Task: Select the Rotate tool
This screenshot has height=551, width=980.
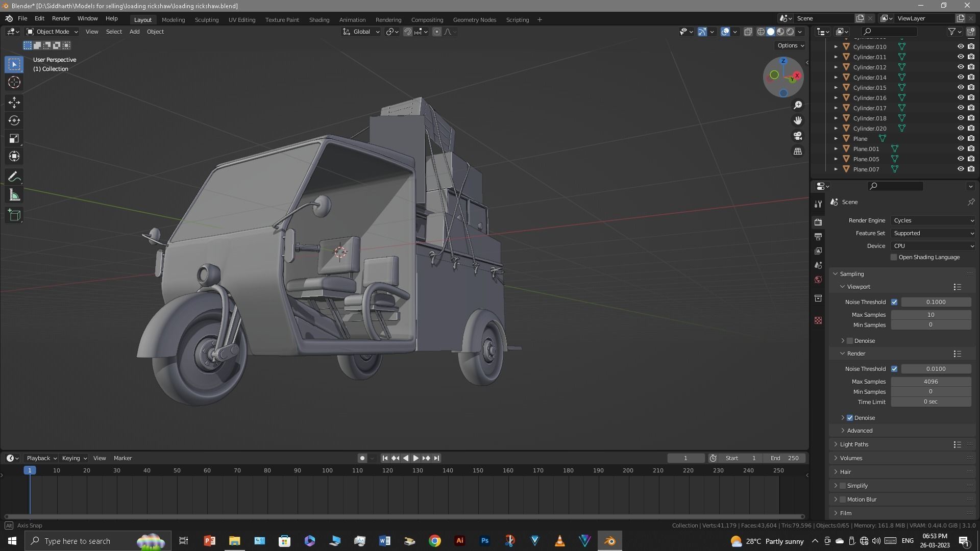Action: point(14,120)
